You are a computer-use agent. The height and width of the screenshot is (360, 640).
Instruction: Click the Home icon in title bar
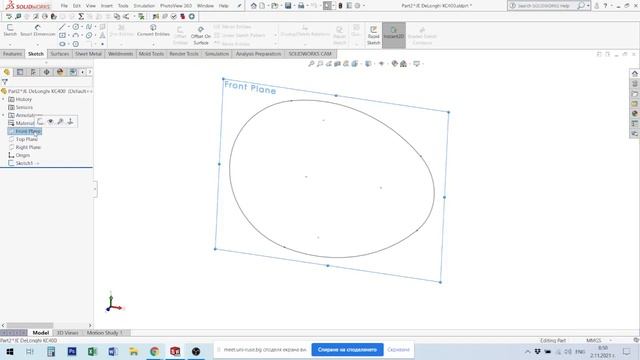tap(253, 6)
